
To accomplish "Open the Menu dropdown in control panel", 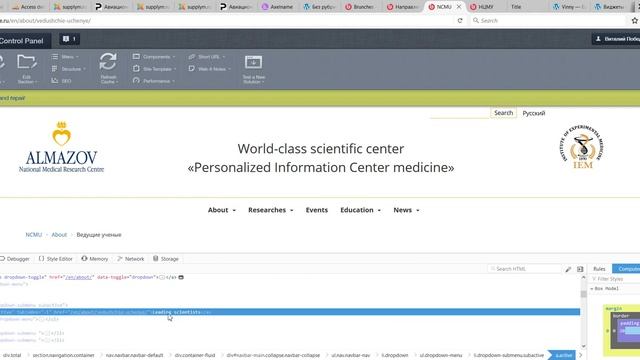I will click(65, 57).
